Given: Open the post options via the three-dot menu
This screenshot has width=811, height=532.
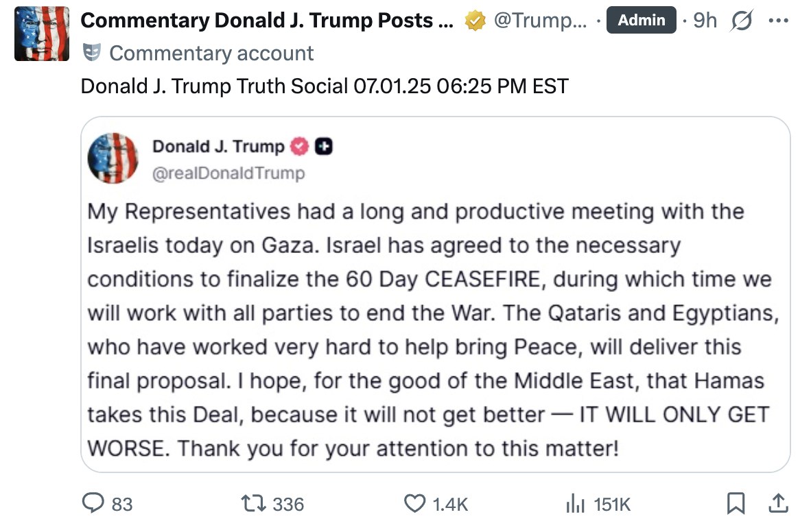Looking at the screenshot, I should click(778, 20).
